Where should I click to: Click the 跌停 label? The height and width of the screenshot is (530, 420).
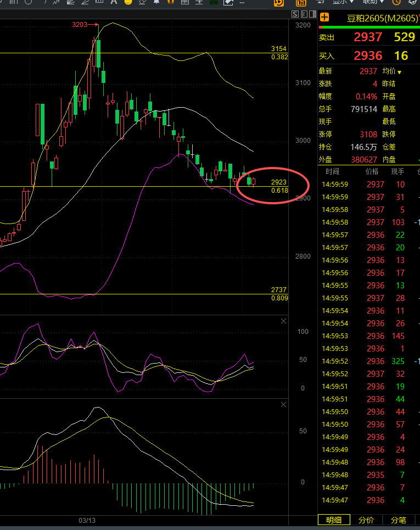[389, 135]
